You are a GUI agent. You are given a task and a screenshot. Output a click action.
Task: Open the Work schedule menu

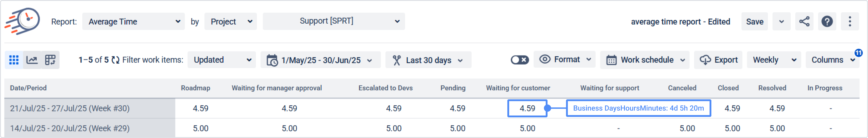tap(645, 60)
